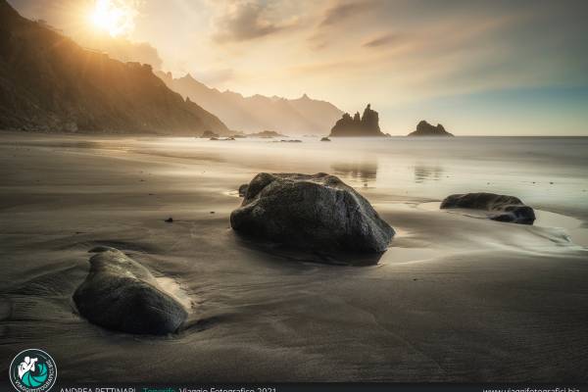This screenshot has height=392, width=588.
Task: Click the Viaggio Fotografico 2021 caption
Action: 229,389
